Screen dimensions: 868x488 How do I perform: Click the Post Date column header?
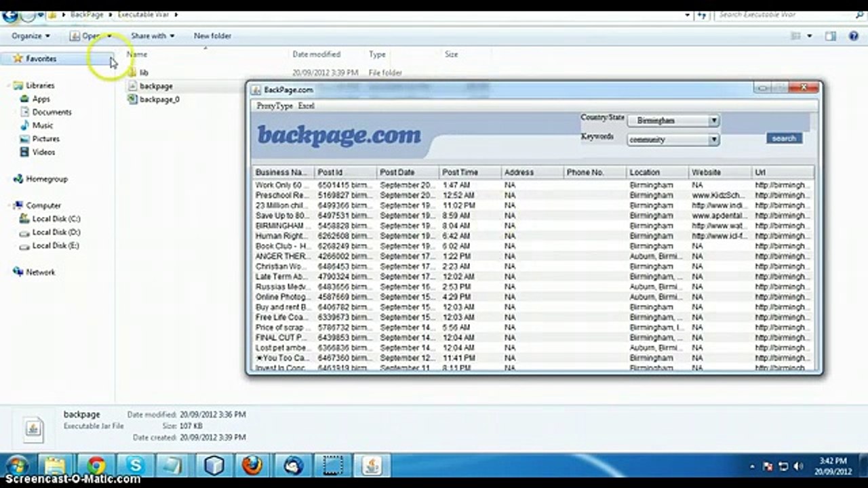click(x=408, y=172)
